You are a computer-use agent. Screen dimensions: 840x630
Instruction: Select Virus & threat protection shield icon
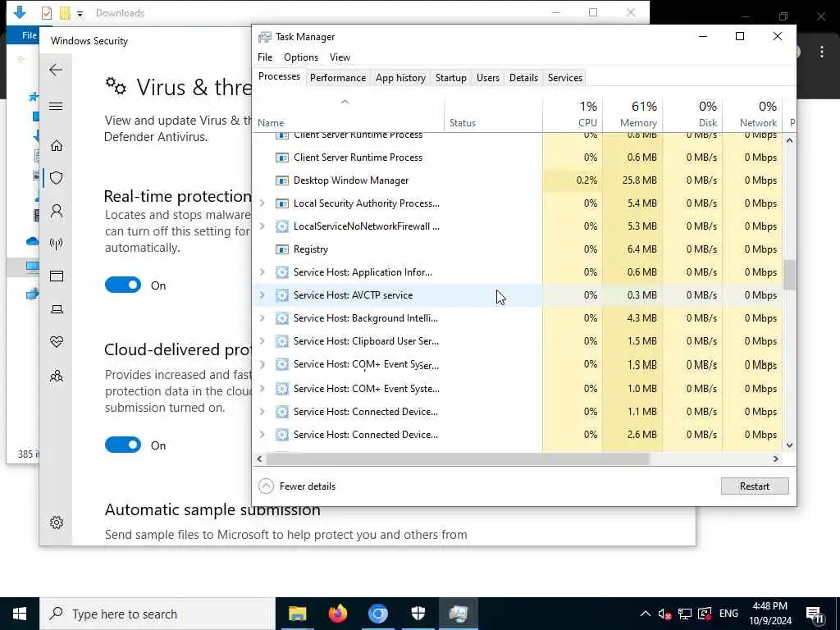57,178
